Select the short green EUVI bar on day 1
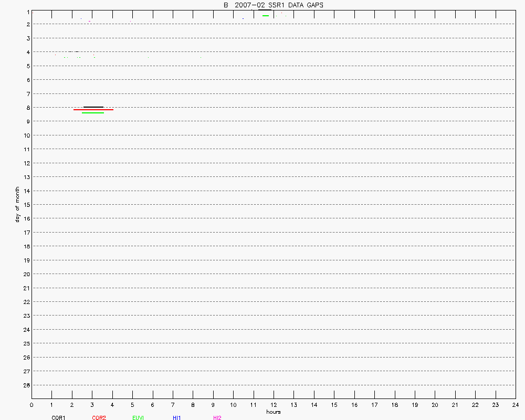The image size is (525, 420). [x=266, y=16]
